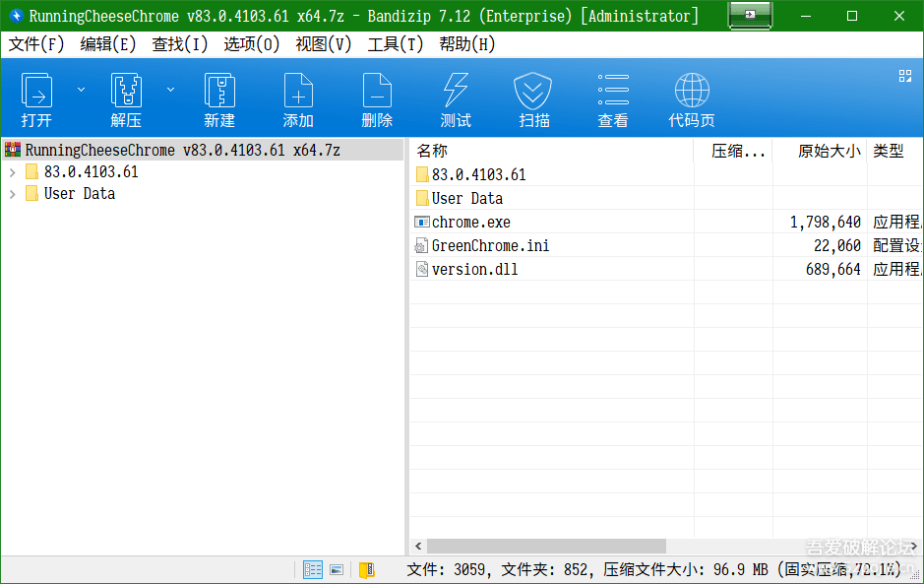Select the root archive node in folder tree
This screenshot has width=924, height=584.
click(204, 150)
